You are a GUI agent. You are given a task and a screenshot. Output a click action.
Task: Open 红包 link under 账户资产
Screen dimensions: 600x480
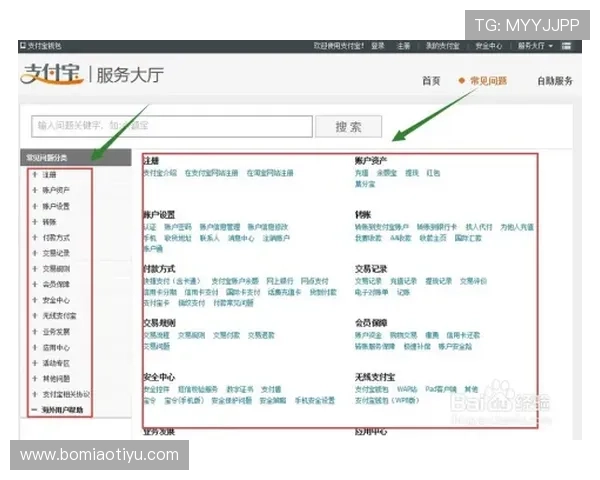point(433,173)
